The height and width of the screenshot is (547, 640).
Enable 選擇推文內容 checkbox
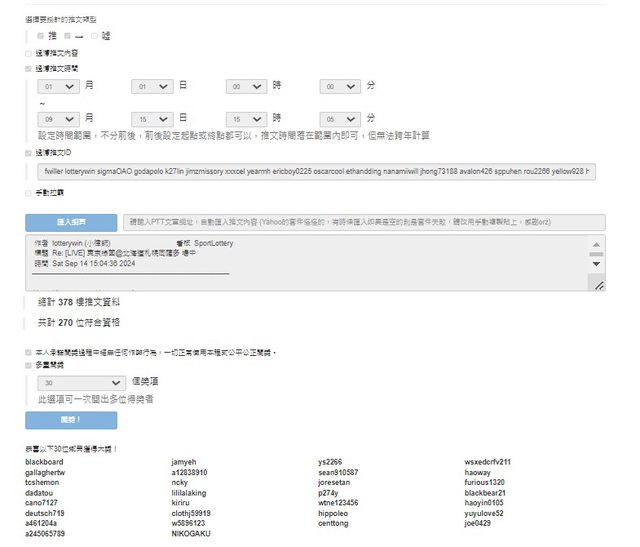[28, 52]
